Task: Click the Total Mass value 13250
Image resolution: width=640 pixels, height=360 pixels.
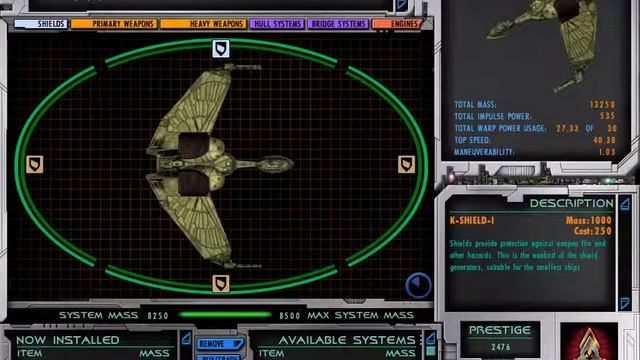Action: pyautogui.click(x=602, y=104)
